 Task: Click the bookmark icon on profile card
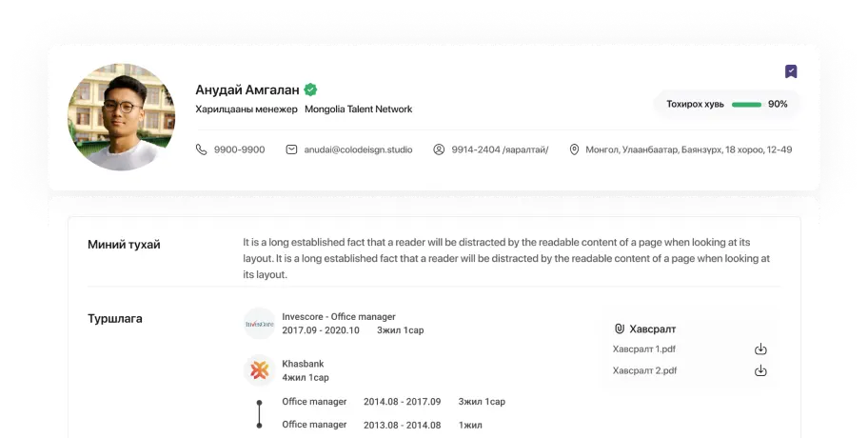click(790, 71)
